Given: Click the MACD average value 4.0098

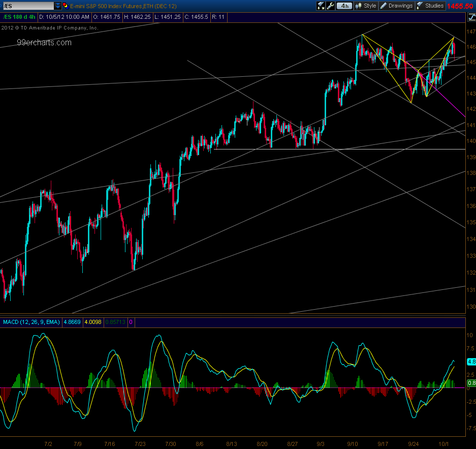Looking at the screenshot, I should point(93,322).
